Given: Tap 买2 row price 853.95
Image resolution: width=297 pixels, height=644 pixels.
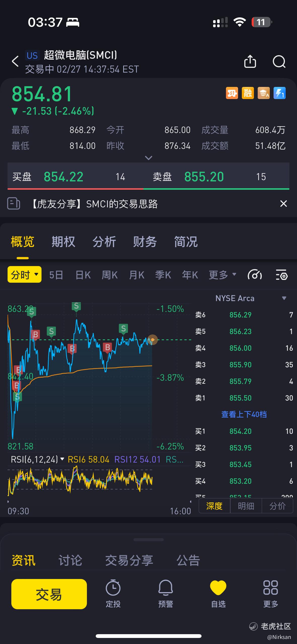Looking at the screenshot, I should [241, 448].
